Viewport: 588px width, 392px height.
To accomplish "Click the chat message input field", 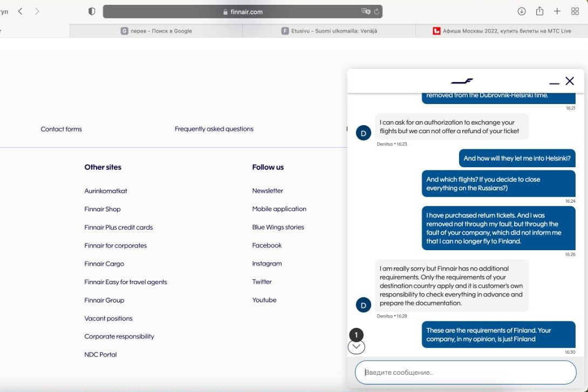I will 466,372.
